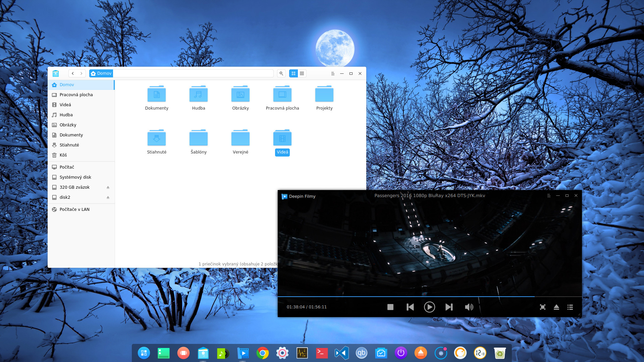Select the Obrázky folder icon

click(x=240, y=94)
